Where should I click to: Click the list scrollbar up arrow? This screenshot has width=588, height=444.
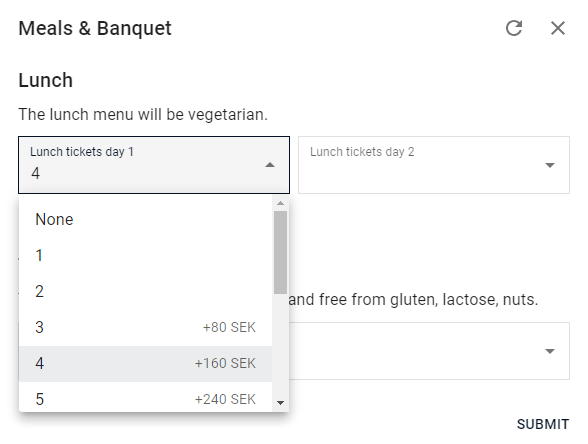pos(280,203)
